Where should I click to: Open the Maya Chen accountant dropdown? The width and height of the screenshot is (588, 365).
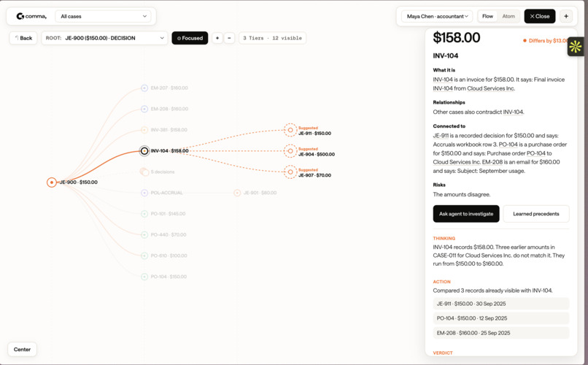(x=437, y=16)
